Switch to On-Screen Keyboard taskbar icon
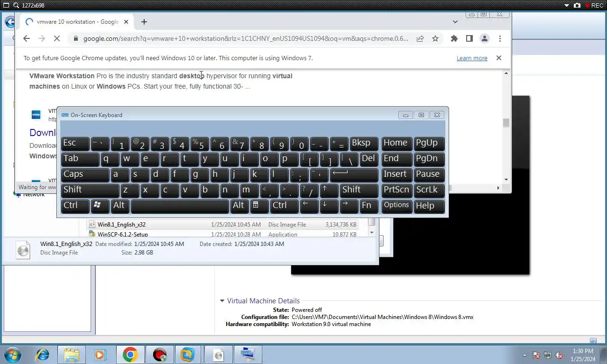This screenshot has width=607, height=364. coord(247,355)
